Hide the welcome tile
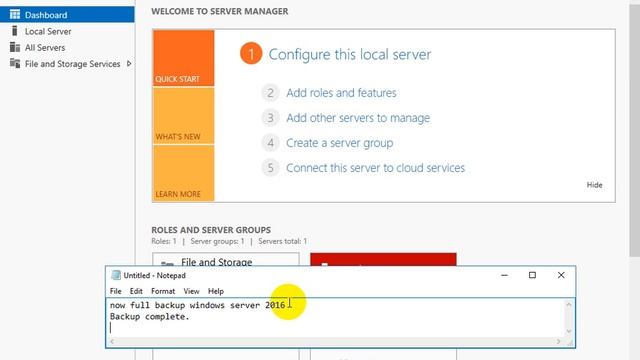 point(594,185)
